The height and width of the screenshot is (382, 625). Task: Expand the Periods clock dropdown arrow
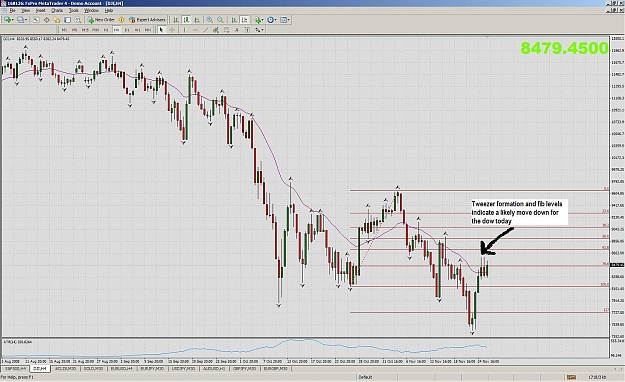coord(276,20)
